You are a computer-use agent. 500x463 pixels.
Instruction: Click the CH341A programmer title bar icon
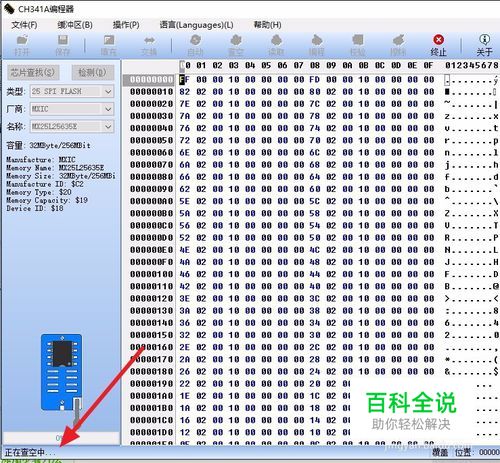click(x=9, y=8)
